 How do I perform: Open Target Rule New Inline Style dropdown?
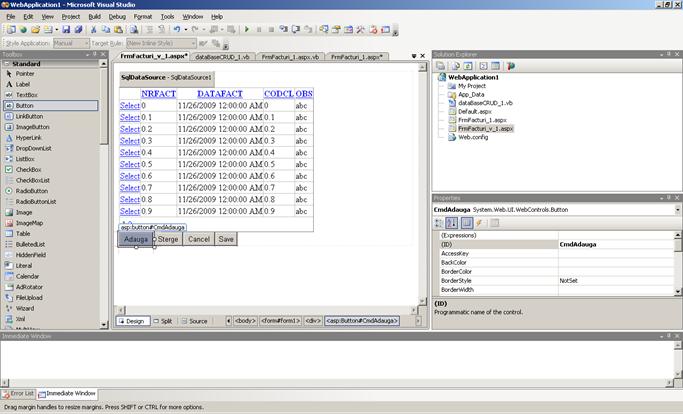pos(193,43)
